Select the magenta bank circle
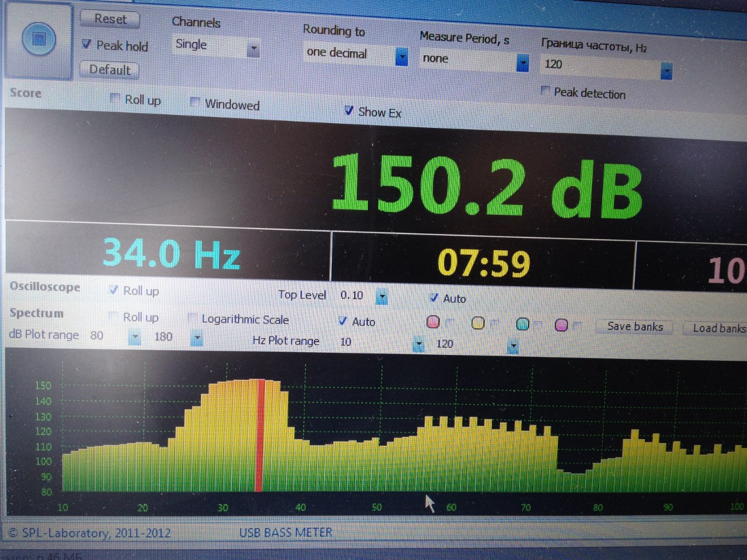 (561, 325)
